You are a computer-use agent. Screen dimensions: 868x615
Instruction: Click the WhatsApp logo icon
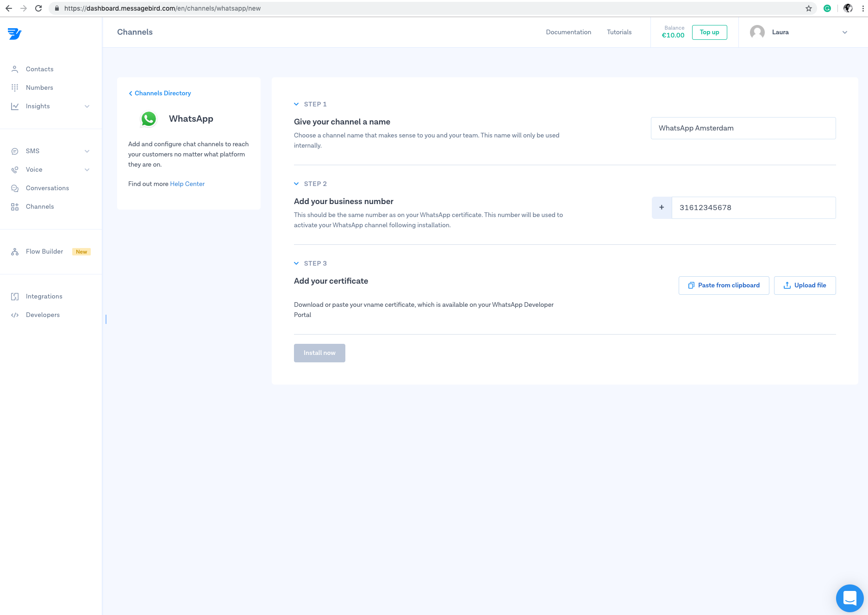(x=149, y=119)
